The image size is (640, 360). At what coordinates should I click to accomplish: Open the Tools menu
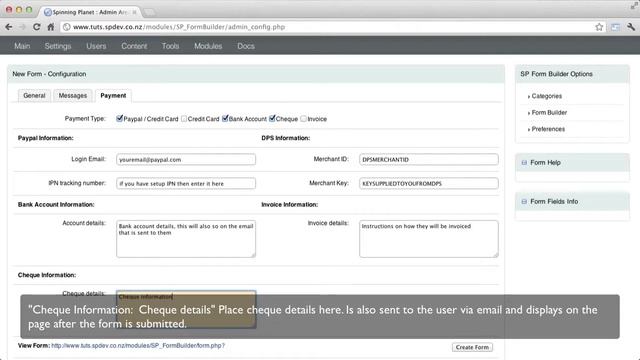170,46
